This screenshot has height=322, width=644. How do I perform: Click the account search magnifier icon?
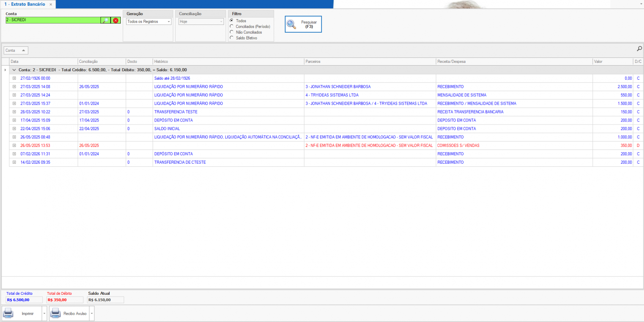[x=105, y=20]
